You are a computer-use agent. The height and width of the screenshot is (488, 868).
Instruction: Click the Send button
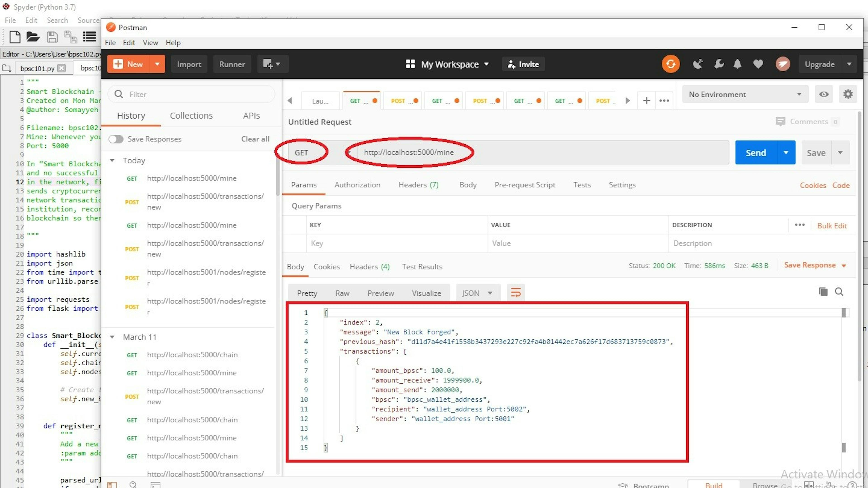tap(756, 152)
